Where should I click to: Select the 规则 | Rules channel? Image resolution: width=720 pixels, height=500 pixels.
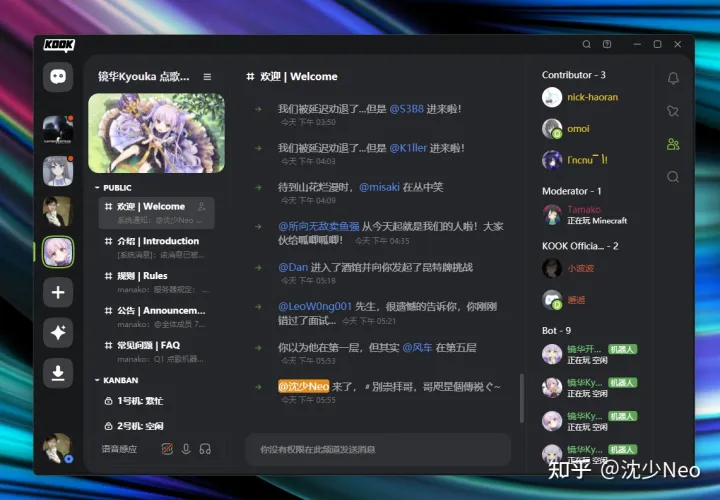pyautogui.click(x=142, y=276)
